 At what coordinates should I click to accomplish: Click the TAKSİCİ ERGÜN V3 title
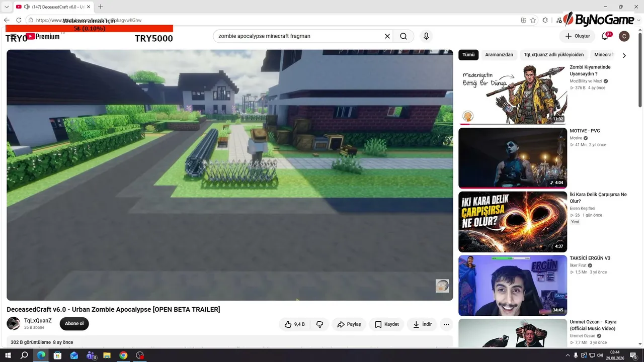590,258
